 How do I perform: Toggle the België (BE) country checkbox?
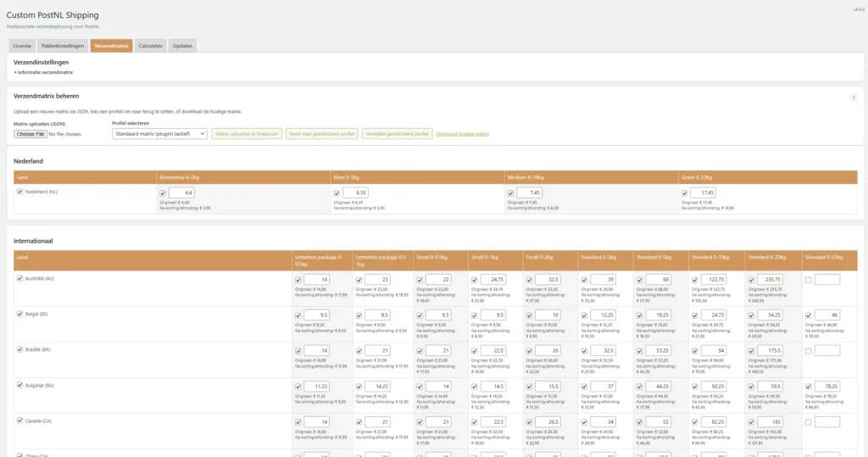click(x=20, y=314)
